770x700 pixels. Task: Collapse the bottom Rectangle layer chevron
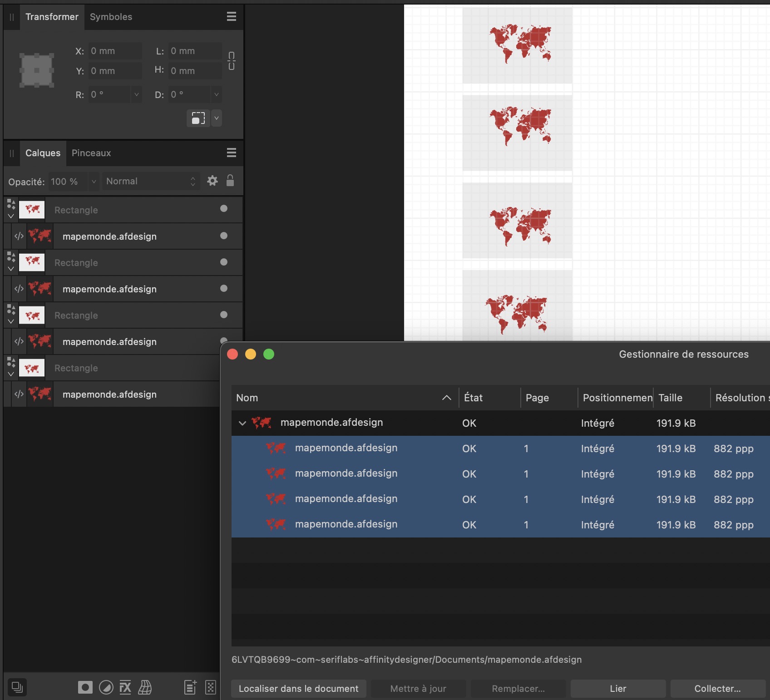[x=11, y=374]
